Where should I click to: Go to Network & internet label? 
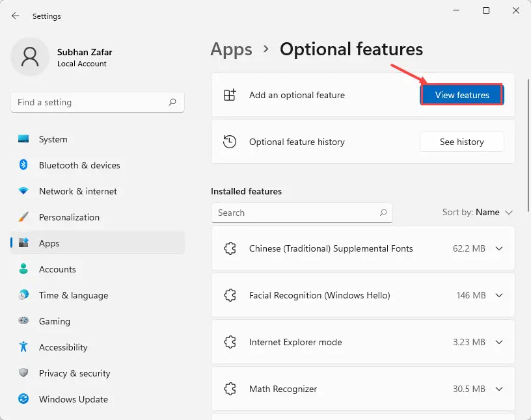point(78,191)
